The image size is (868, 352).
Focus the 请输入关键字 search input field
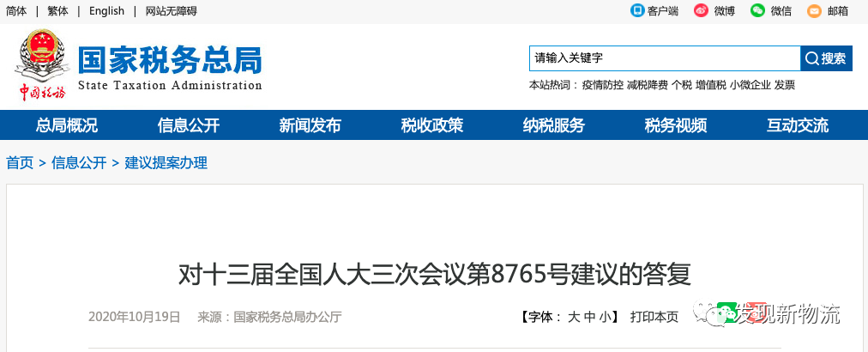(665, 58)
